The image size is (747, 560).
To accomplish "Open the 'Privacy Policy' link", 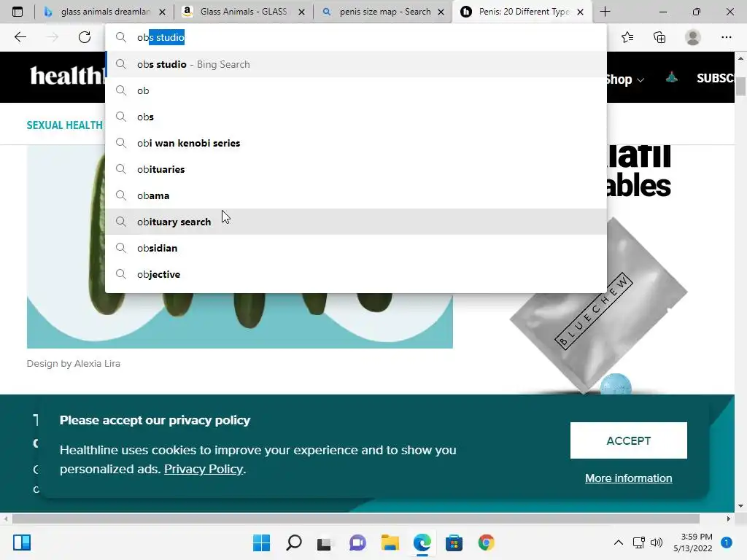I will pyautogui.click(x=204, y=469).
